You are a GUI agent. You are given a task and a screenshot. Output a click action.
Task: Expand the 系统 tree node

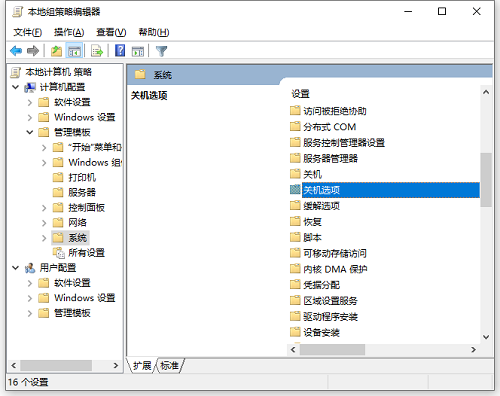click(x=44, y=238)
